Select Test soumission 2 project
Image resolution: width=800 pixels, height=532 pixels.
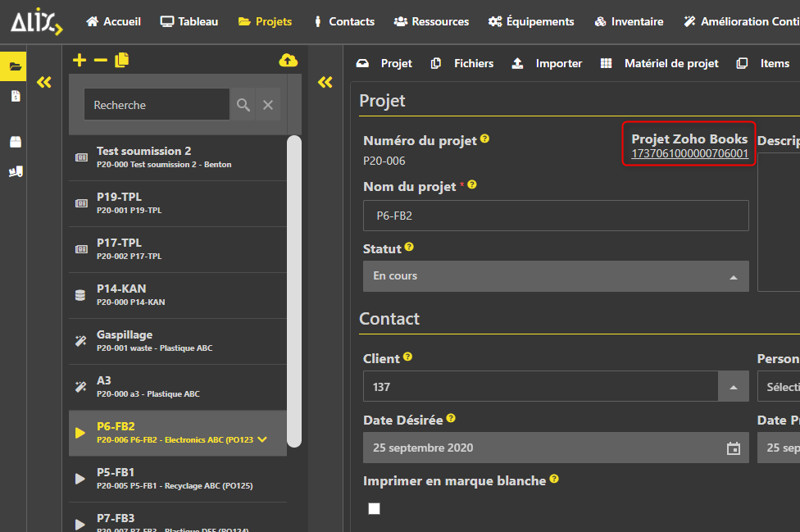178,157
